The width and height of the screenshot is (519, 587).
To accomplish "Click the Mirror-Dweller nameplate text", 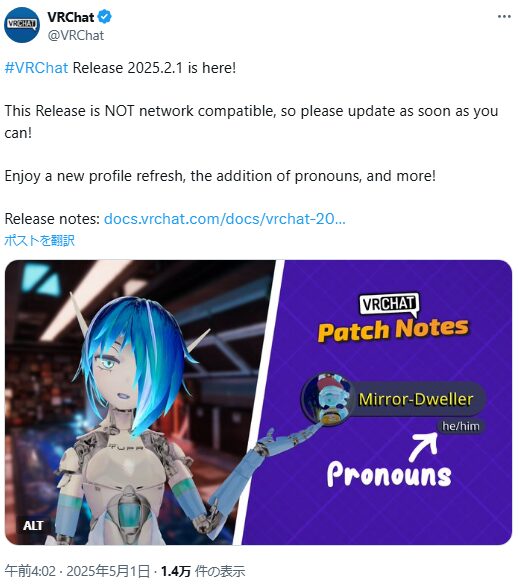I will tap(416, 399).
